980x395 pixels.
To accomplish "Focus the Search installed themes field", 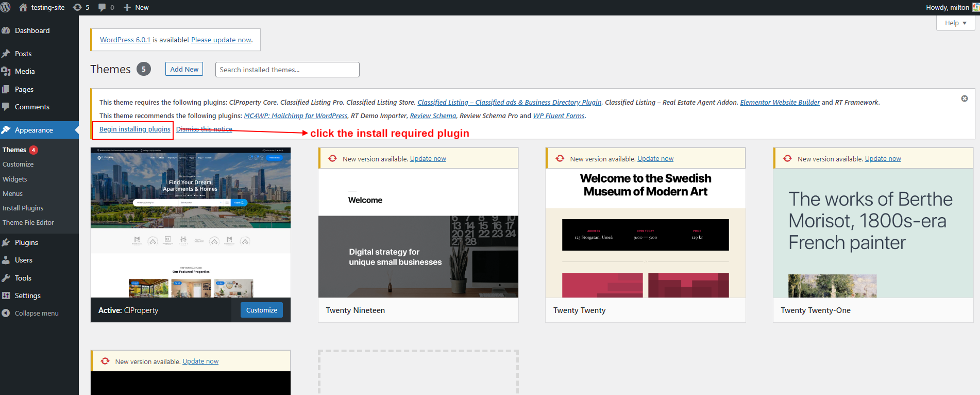I will pyautogui.click(x=288, y=70).
